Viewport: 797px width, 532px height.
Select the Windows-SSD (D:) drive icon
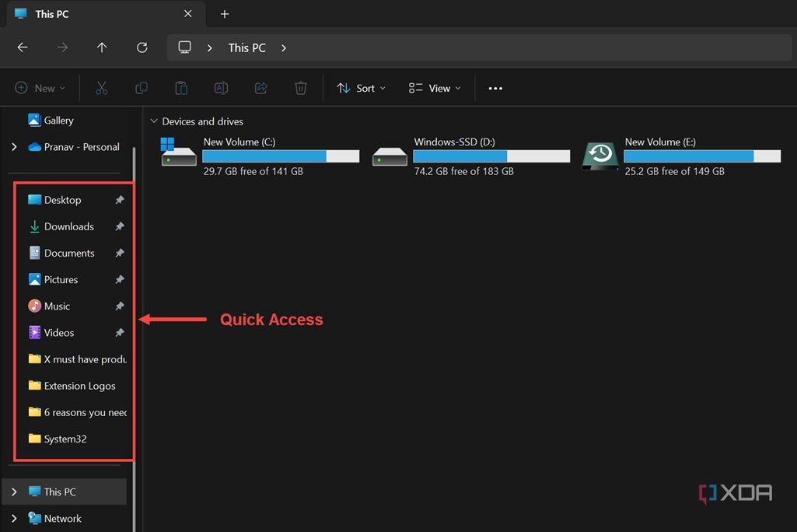click(390, 156)
